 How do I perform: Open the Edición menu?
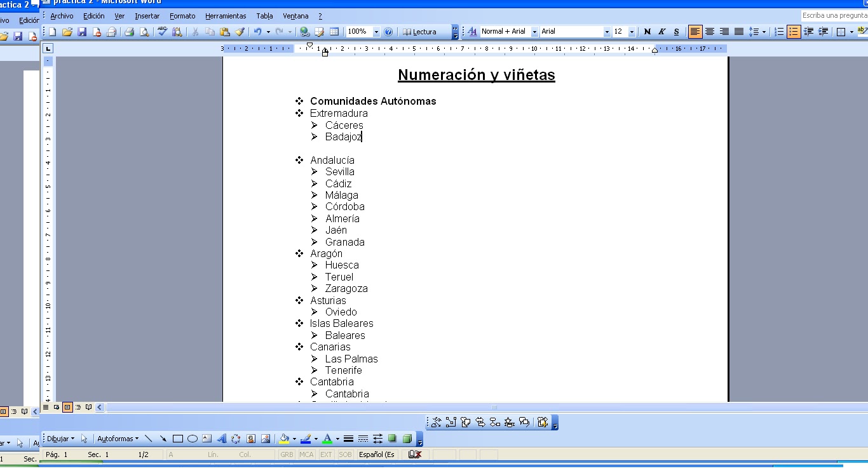(94, 16)
